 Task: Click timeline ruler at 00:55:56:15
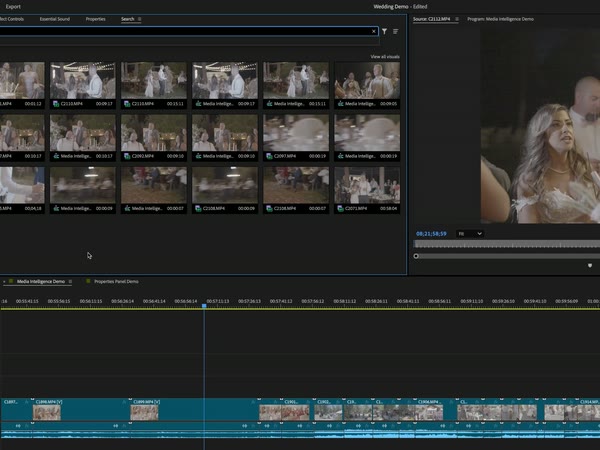click(x=59, y=301)
